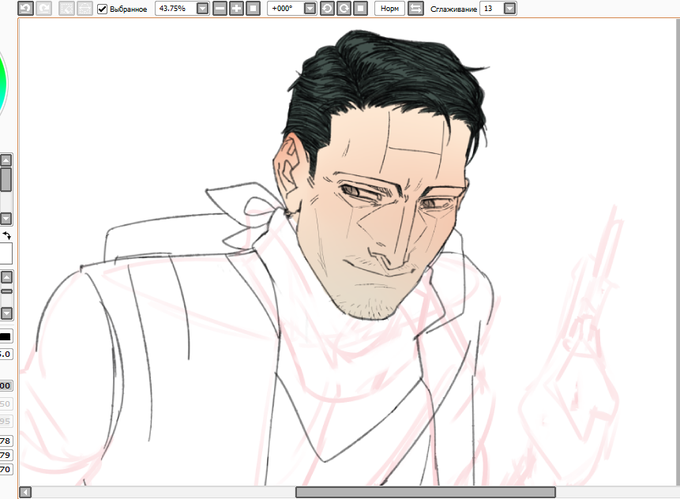Screen dimensions: 680x499
Task: Click the value field ending in 70
Action: pyautogui.click(x=6, y=469)
